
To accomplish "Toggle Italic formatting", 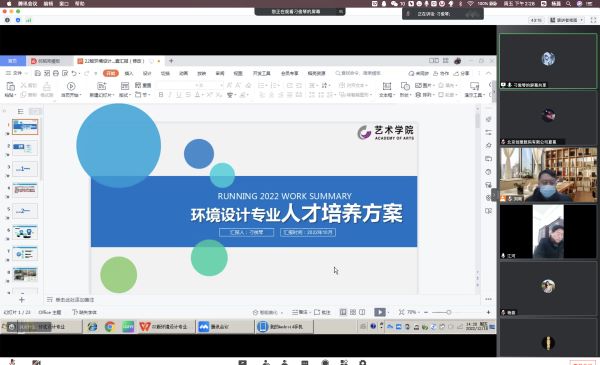I will click(x=170, y=95).
